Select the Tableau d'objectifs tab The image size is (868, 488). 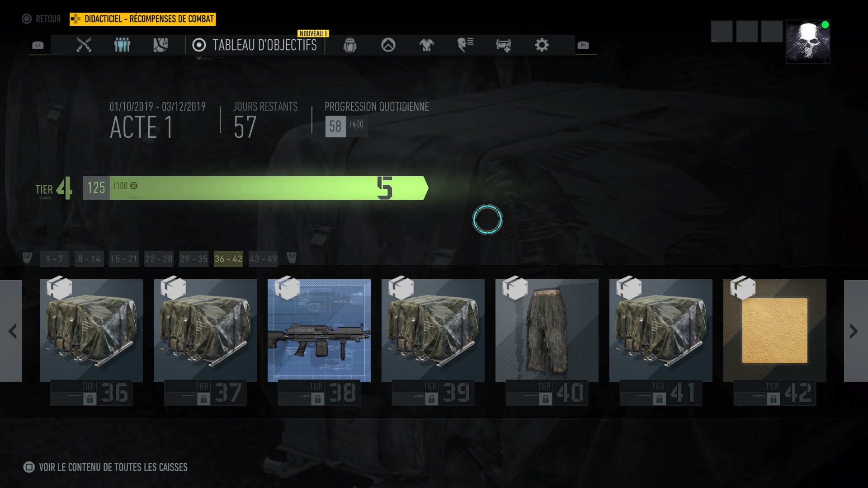tap(255, 45)
